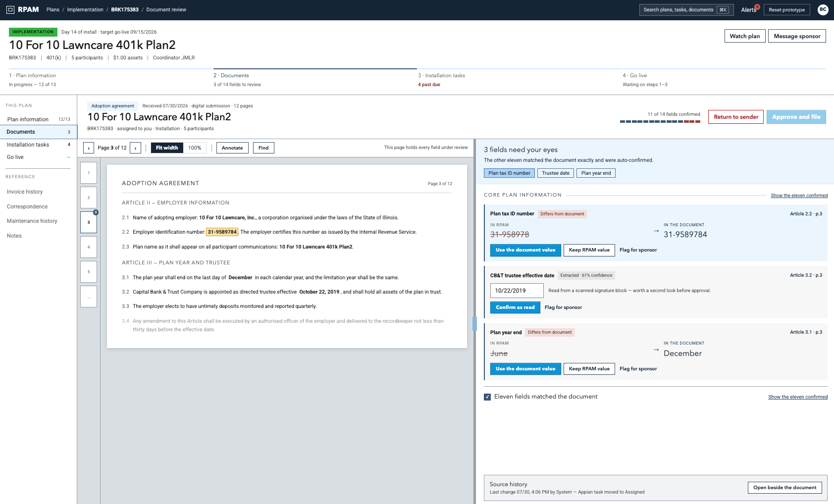Open page 4 thumbnail
Screen dimensions: 834x504
pos(89,247)
